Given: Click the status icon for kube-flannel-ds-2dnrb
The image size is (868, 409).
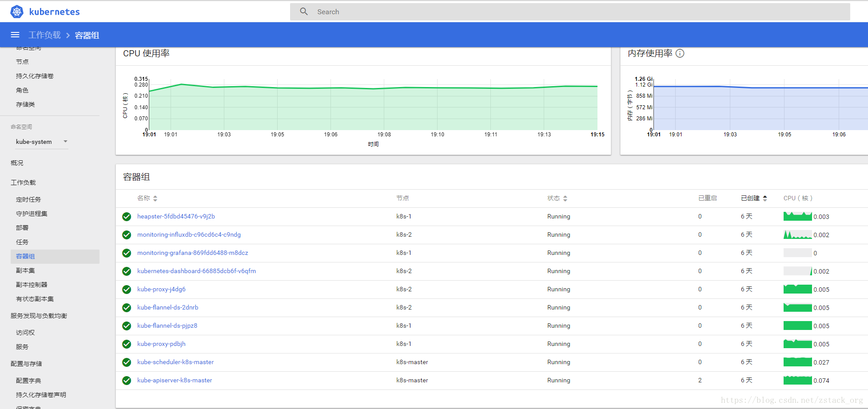Looking at the screenshot, I should click(x=127, y=308).
